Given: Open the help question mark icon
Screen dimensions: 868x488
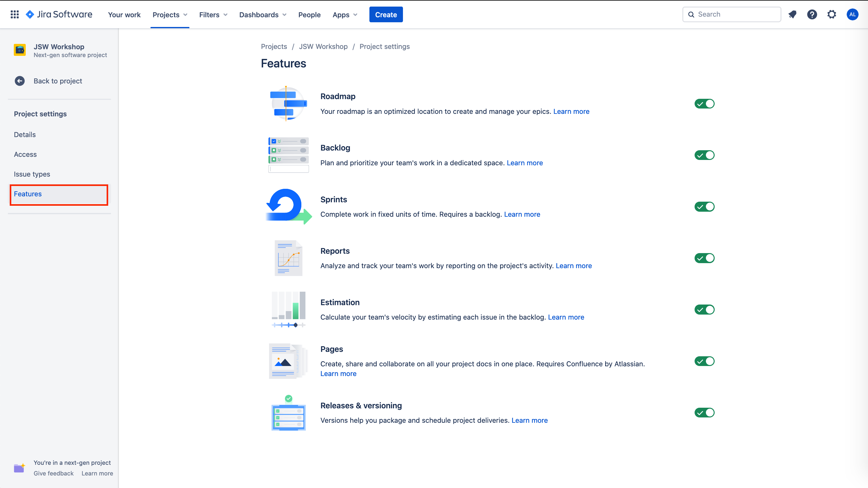Looking at the screenshot, I should pyautogui.click(x=812, y=14).
